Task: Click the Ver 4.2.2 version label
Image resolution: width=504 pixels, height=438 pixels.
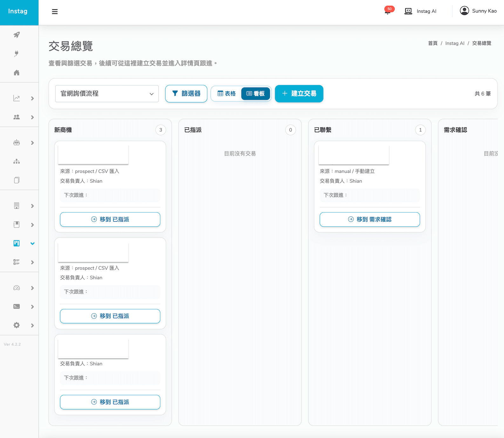Action: click(x=12, y=344)
